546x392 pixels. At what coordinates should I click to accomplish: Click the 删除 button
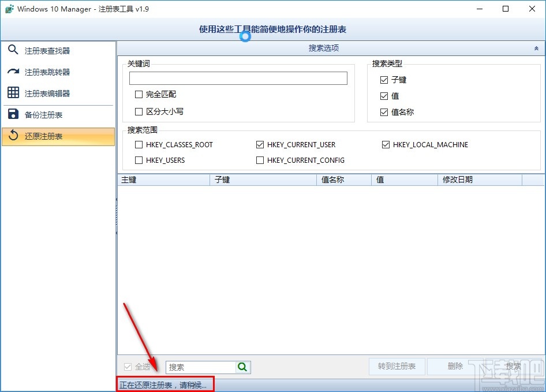(x=454, y=367)
